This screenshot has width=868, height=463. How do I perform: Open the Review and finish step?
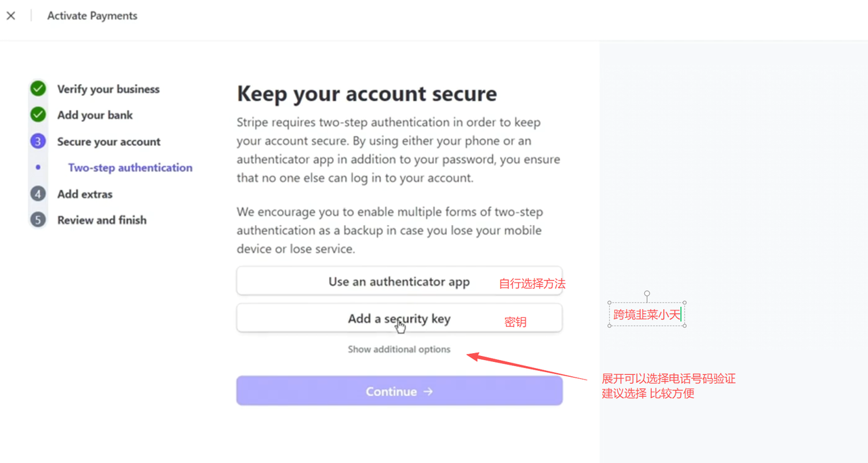pos(102,220)
